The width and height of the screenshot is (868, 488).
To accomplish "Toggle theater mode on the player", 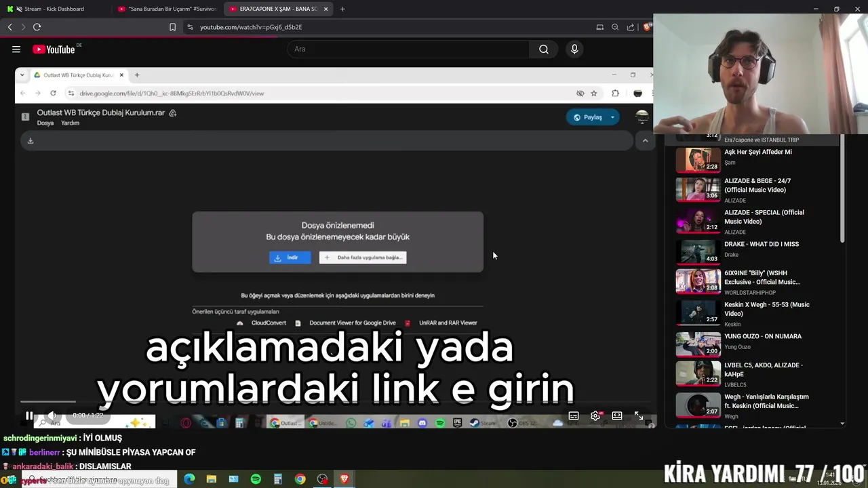I will pos(617,415).
